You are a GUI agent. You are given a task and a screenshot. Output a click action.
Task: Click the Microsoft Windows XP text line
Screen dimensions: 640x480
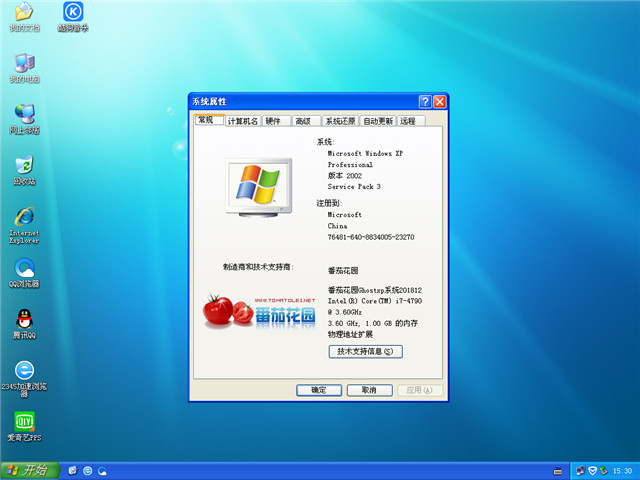tap(365, 153)
